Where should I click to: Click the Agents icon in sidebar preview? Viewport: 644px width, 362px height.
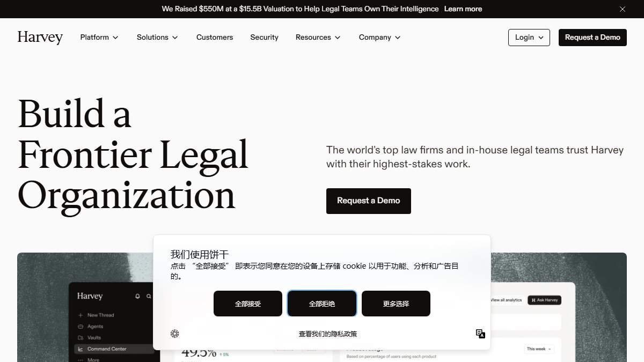pyautogui.click(x=80, y=327)
